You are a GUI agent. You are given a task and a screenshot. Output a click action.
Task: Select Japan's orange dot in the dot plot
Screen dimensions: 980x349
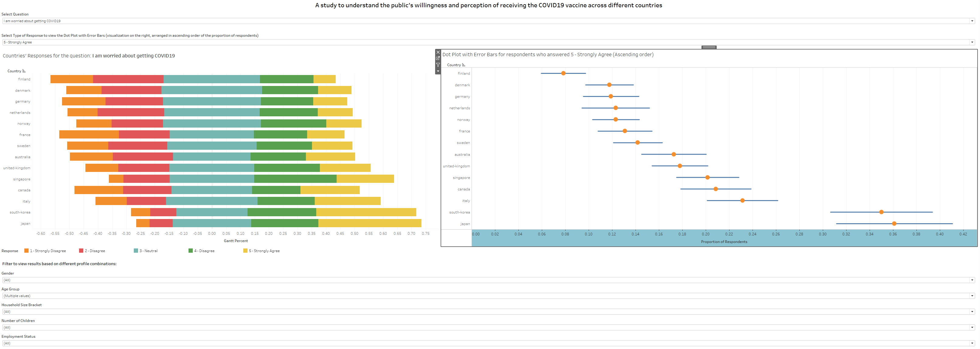[x=894, y=224]
